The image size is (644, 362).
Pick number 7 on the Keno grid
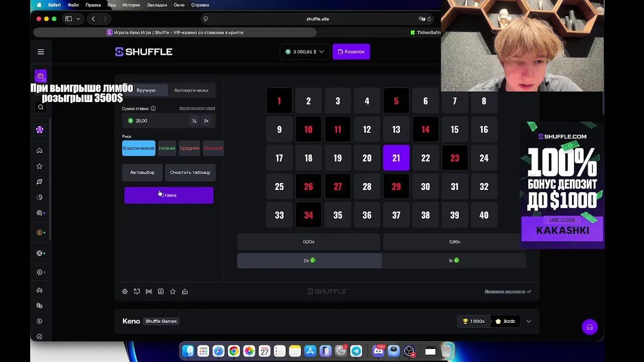455,101
